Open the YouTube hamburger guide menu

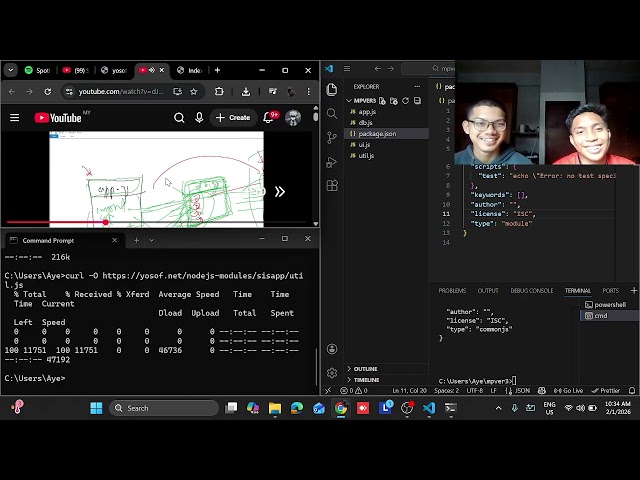[15, 117]
